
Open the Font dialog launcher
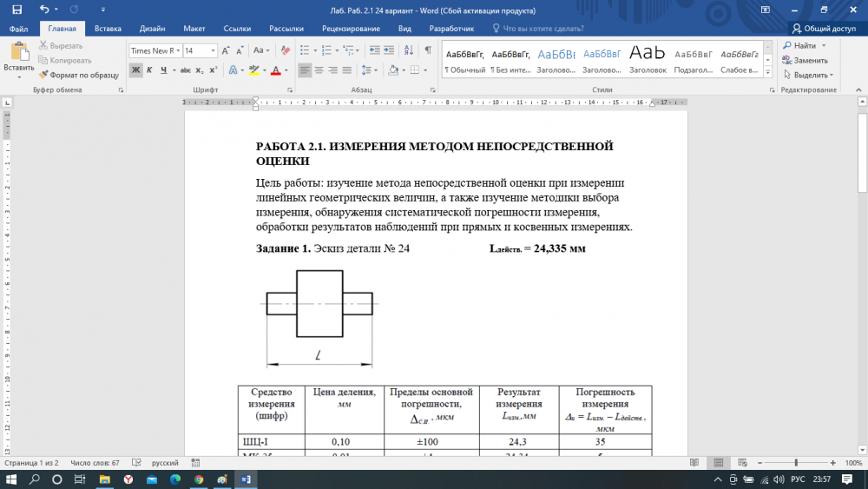point(290,89)
